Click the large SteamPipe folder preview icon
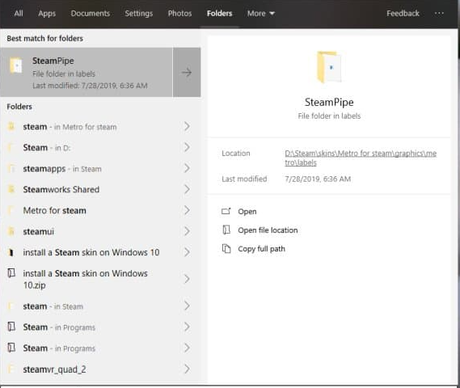Image resolution: width=460 pixels, height=388 pixels. tap(329, 67)
